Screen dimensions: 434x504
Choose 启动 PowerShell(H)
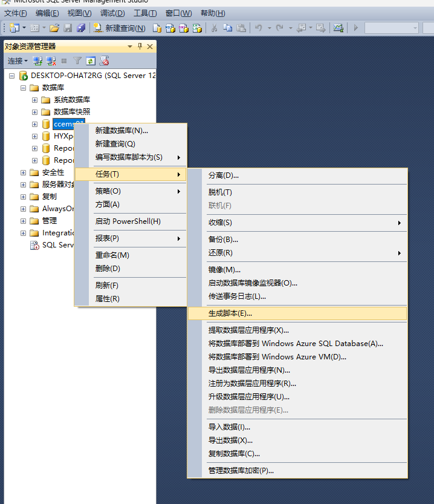point(131,221)
